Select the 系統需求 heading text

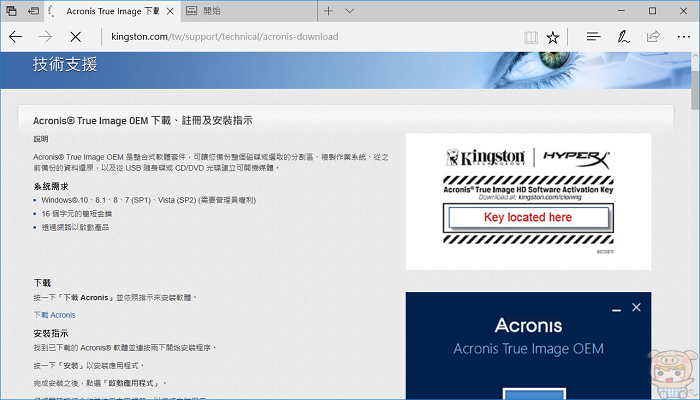51,186
